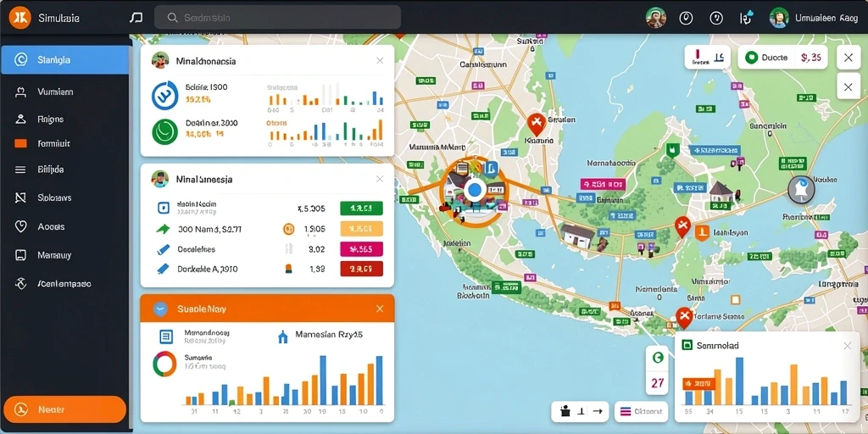This screenshot has height=434, width=868.
Task: Click the heart icon beside Aoccis
Action: point(20,226)
